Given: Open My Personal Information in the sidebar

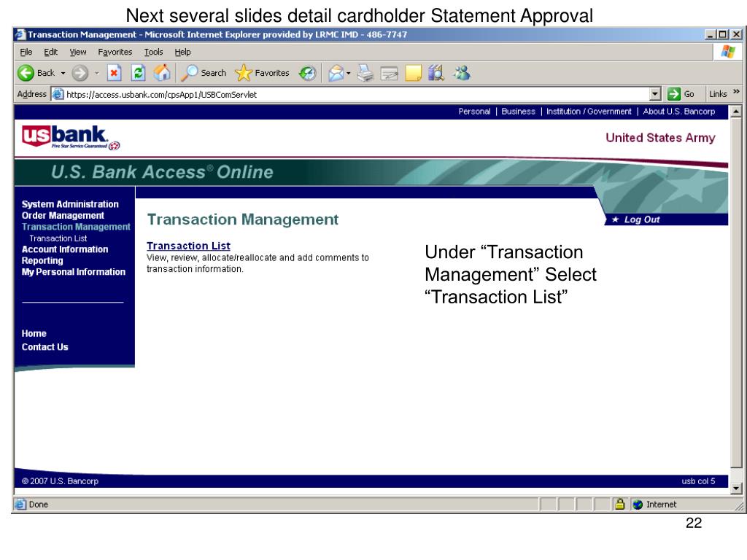Looking at the screenshot, I should [74, 272].
